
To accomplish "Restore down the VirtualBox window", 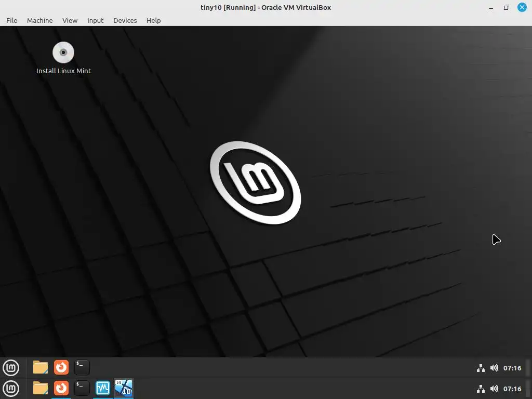I will click(506, 7).
